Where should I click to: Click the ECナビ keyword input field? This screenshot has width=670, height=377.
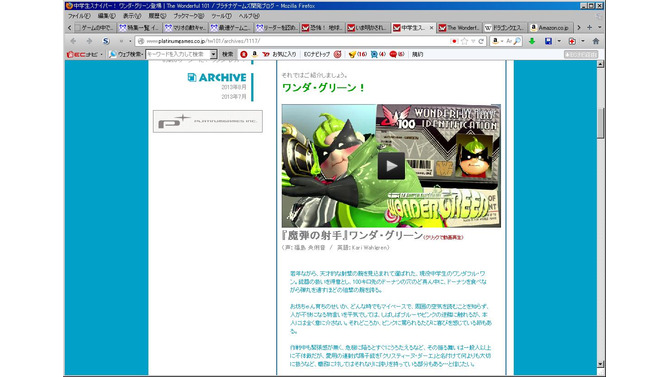click(178, 54)
